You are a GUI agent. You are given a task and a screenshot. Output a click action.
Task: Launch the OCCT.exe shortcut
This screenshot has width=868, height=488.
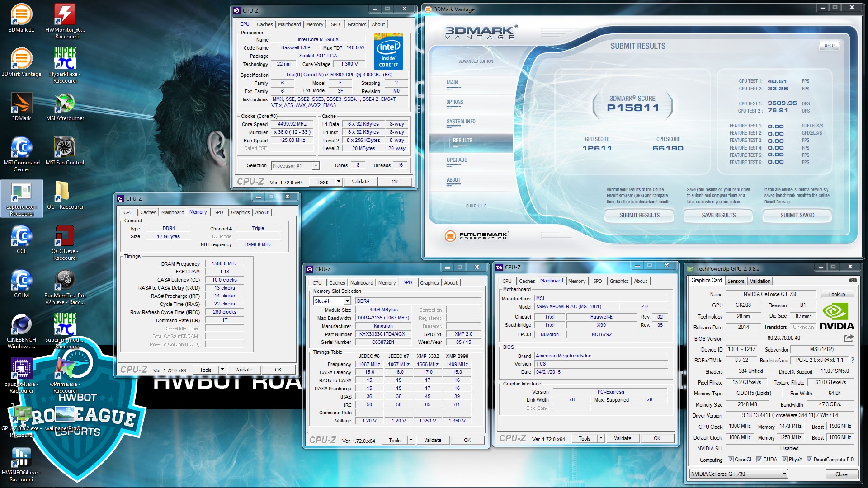pyautogui.click(x=65, y=243)
